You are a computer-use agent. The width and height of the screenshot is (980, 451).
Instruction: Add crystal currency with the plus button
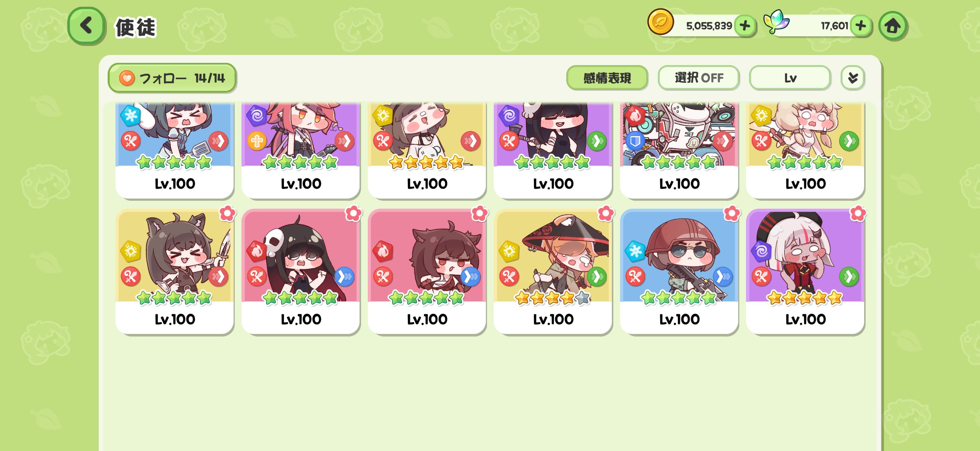pos(860,26)
